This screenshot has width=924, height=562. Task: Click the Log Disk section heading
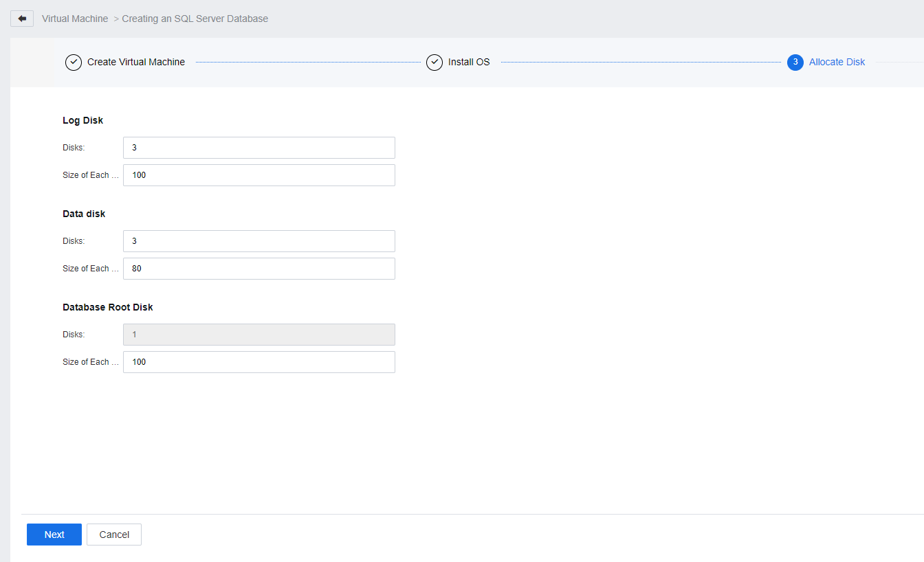tap(82, 120)
